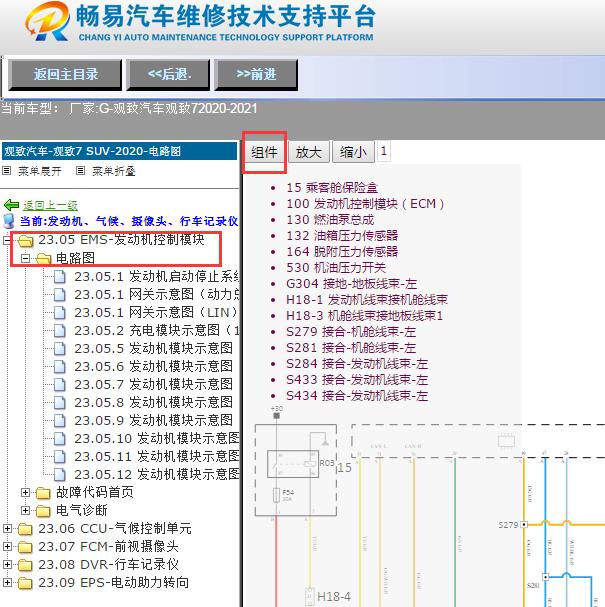This screenshot has width=605, height=607.
Task: Open 23.05.1 发动机启动停止系统 document
Action: [156, 276]
